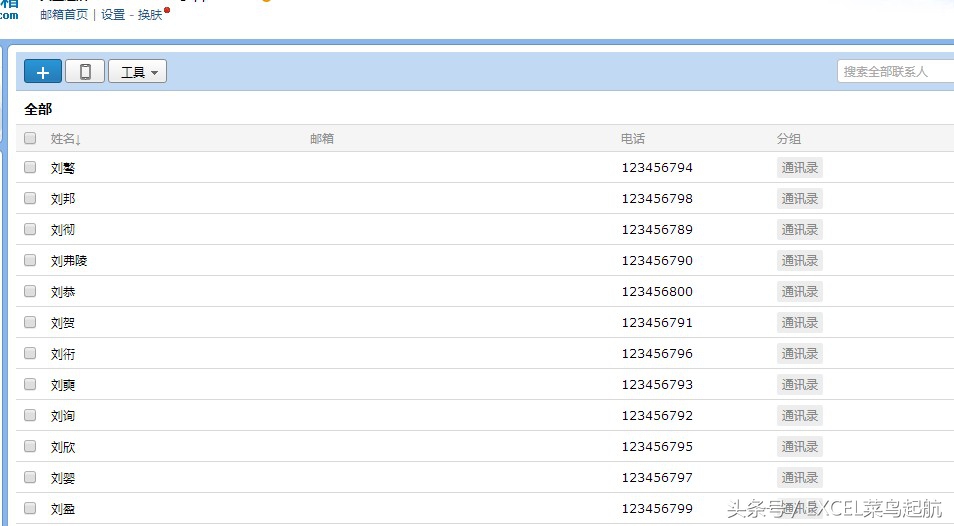954x526 pixels.
Task: Click the 通讯录 tag in 刘欣 row
Action: point(799,447)
